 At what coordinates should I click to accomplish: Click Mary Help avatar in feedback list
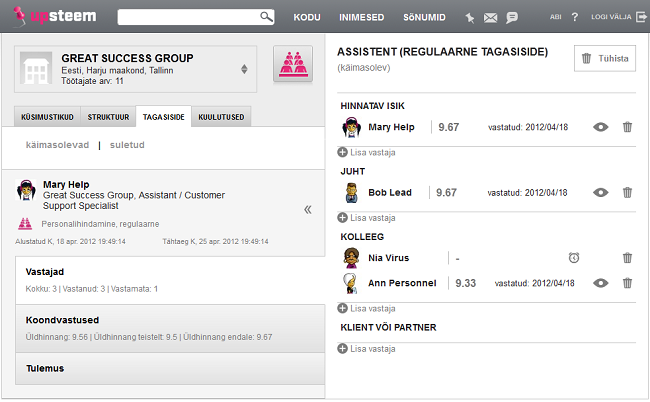[26, 190]
